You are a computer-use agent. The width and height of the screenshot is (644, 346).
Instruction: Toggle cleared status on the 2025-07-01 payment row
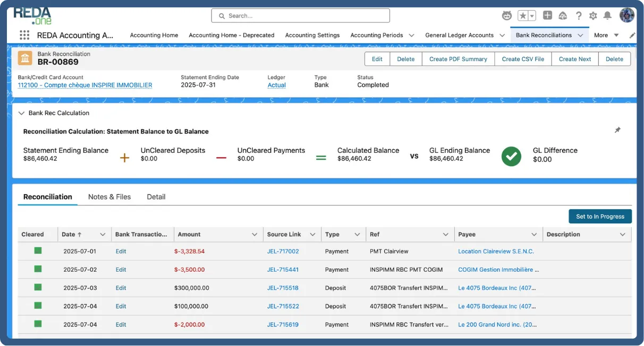click(37, 250)
